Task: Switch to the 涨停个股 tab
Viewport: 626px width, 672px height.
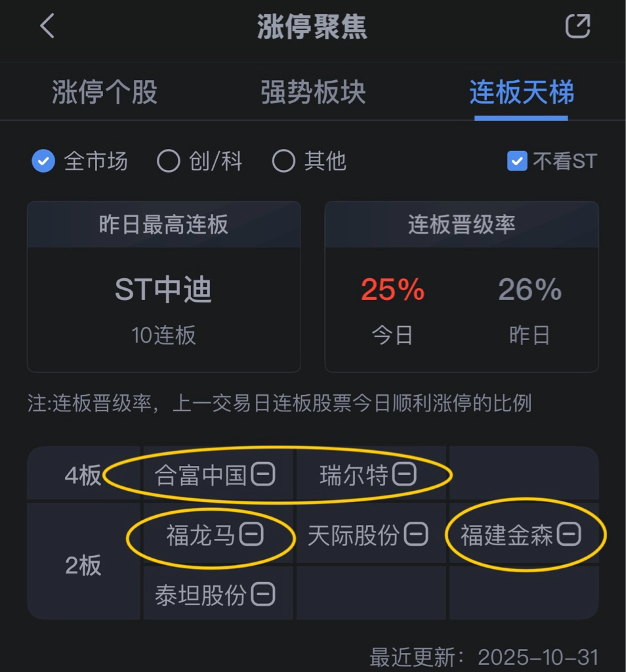Action: point(104,92)
